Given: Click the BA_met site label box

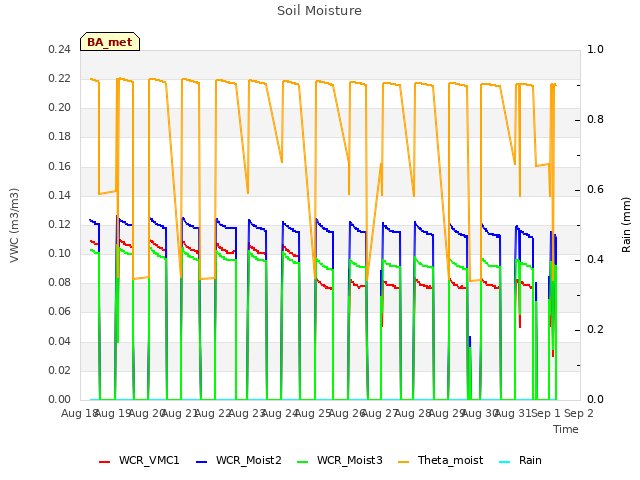Looking at the screenshot, I should 110,42.
